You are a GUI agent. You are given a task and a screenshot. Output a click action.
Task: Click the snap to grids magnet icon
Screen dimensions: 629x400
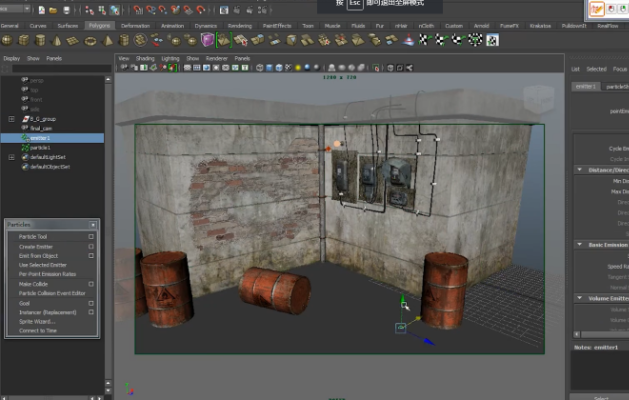point(138,10)
